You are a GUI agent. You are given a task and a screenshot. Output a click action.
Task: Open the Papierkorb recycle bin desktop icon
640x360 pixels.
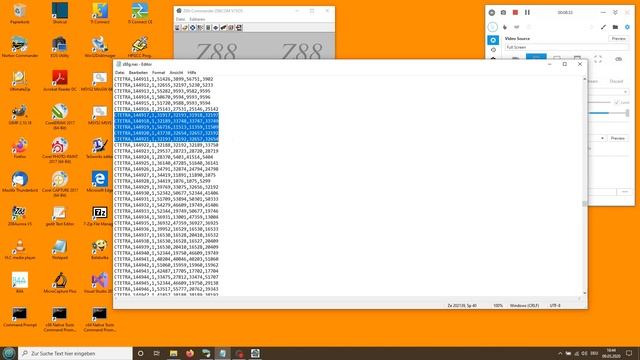(x=19, y=12)
